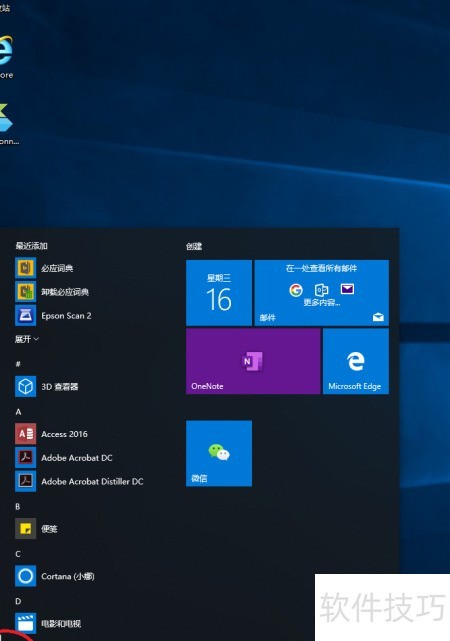The height and width of the screenshot is (641, 450).
Task: Click 更多内容... in the mail tile
Action: [322, 303]
